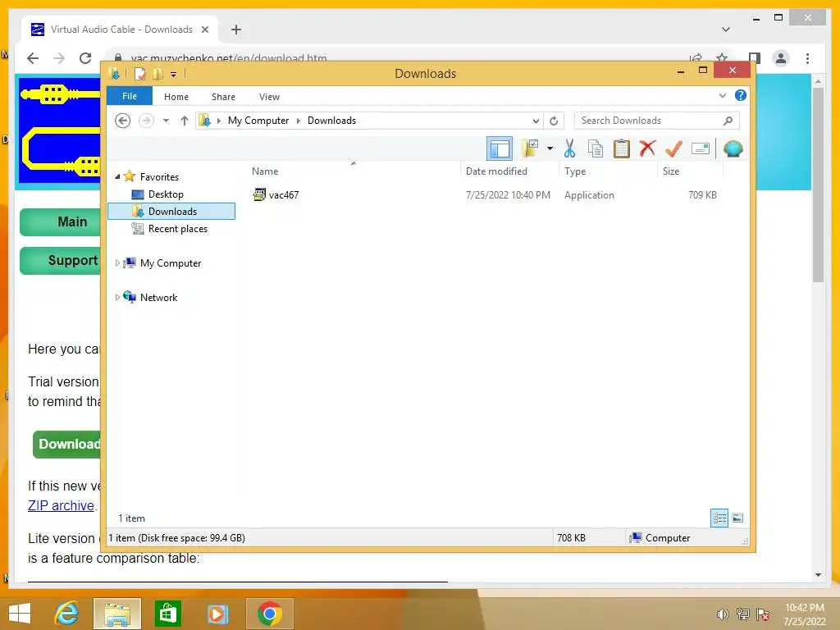Open the Explorer help question mark
This screenshot has height=630, width=840.
tap(741, 95)
